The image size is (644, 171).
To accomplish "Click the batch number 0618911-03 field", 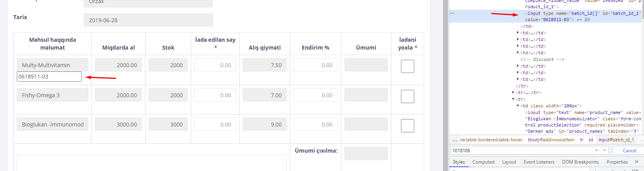I will [x=49, y=77].
